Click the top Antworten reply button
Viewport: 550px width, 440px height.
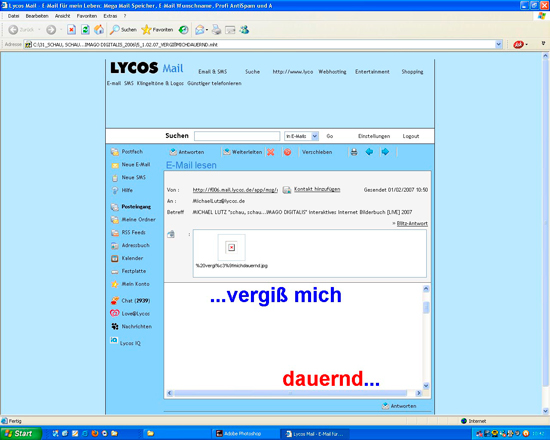click(187, 152)
